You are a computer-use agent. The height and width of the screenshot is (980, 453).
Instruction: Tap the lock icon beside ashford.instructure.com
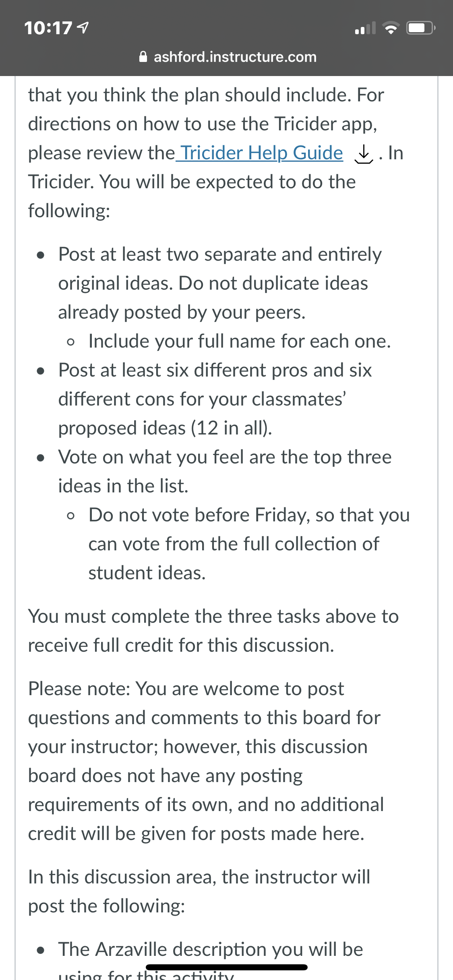143,57
